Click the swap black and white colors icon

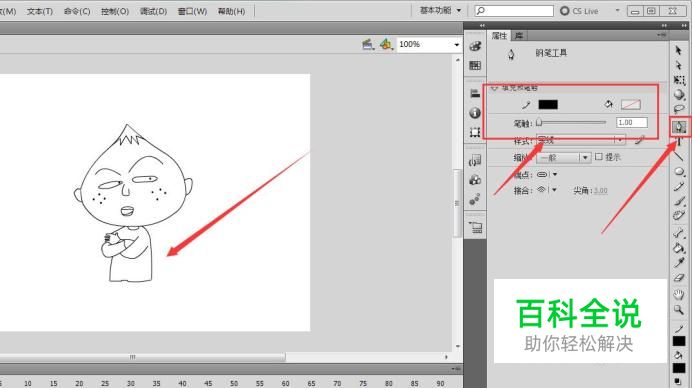(x=677, y=382)
